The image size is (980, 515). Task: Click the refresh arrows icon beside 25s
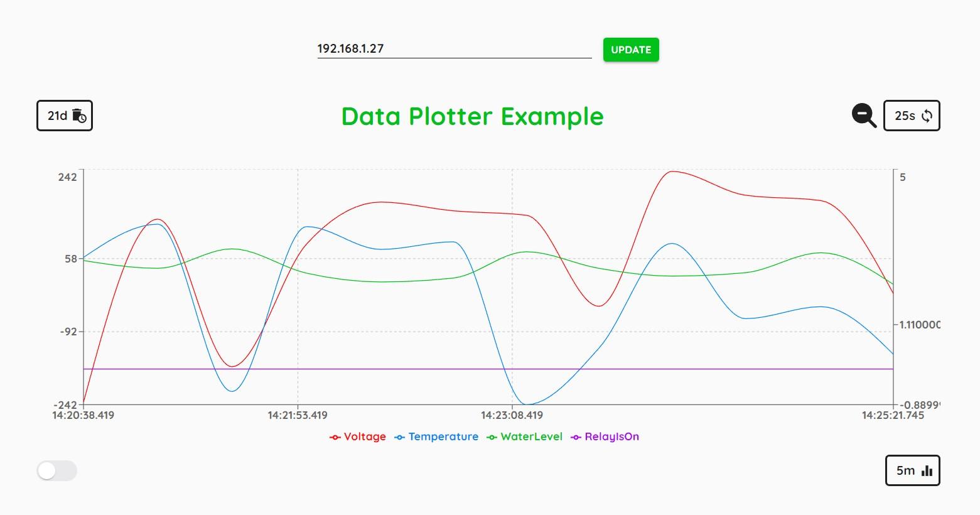(x=927, y=116)
